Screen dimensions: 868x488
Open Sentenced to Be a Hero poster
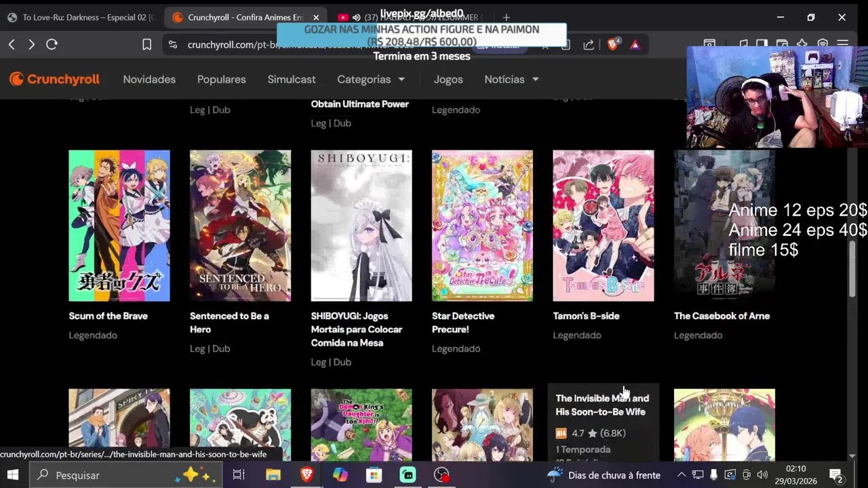pos(240,226)
